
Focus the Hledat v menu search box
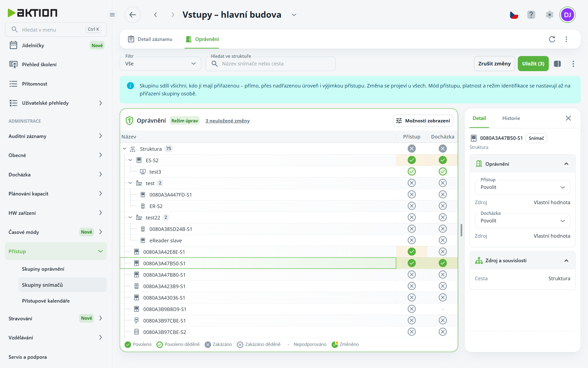pyautogui.click(x=56, y=29)
